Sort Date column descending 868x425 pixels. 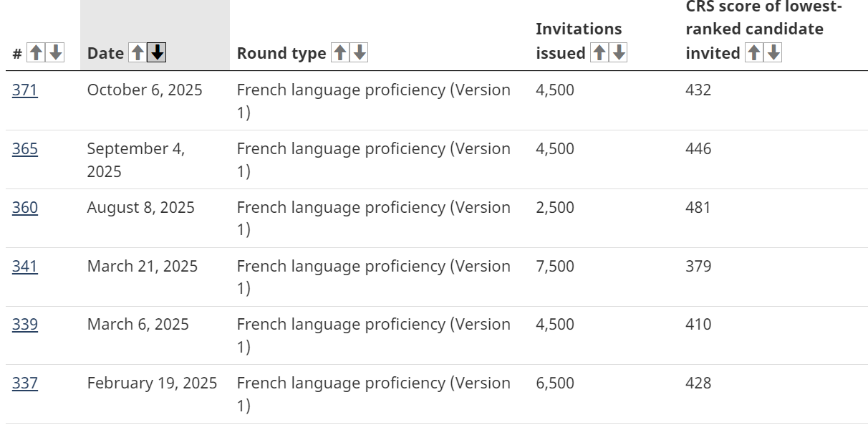pyautogui.click(x=156, y=52)
